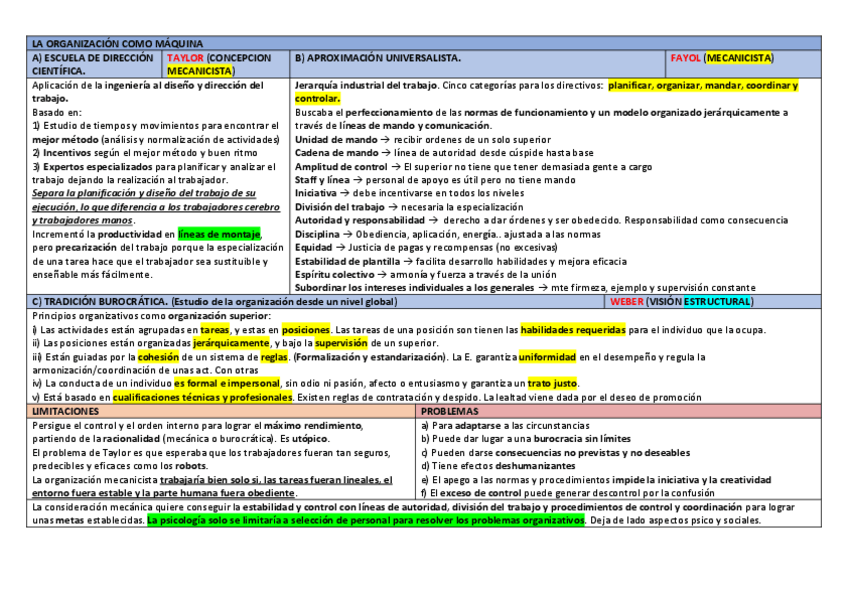Select 'A) ESCUELA DE DIRECCIÓN CIENTÍFICA' header cell
The width and height of the screenshot is (848, 599).
[x=93, y=64]
